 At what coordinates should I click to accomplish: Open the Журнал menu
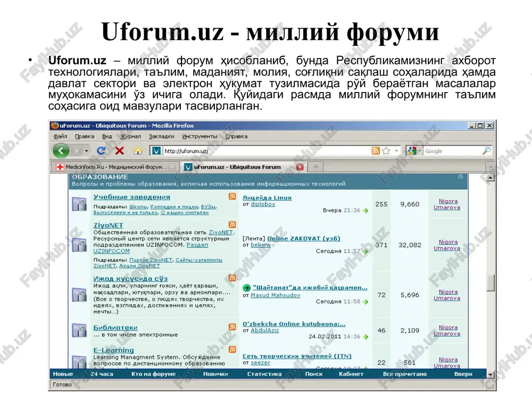tap(131, 136)
